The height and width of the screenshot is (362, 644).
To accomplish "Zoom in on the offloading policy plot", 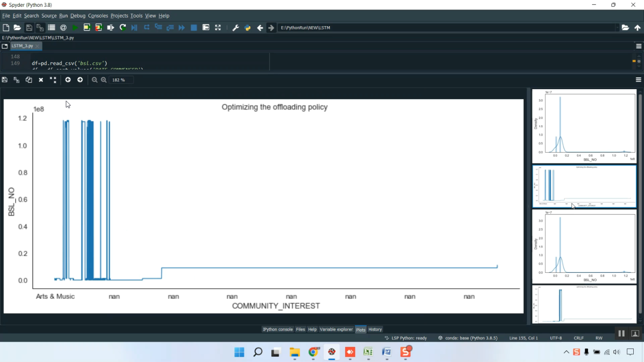I will coord(103,80).
